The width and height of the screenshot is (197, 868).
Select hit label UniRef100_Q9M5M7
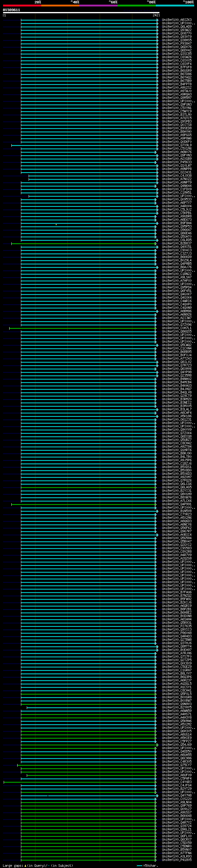pyautogui.click(x=177, y=98)
